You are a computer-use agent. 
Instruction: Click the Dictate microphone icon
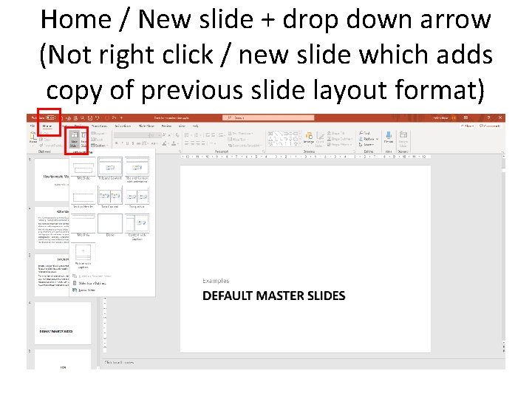(389, 137)
